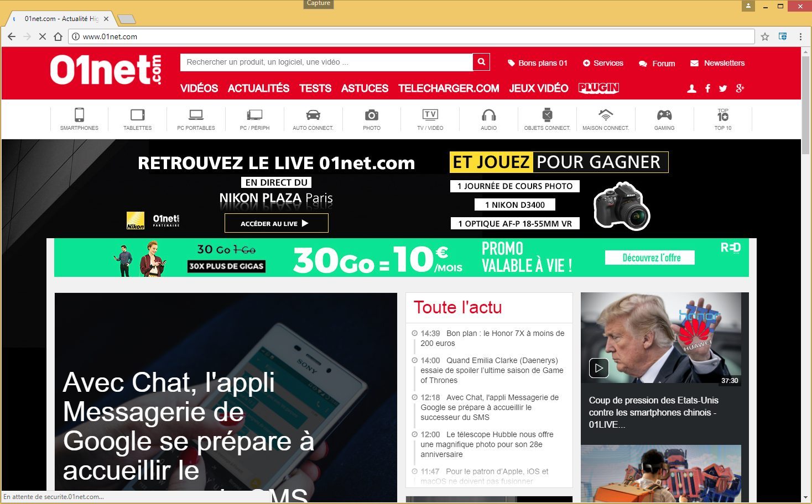This screenshot has width=812, height=504.
Task: Open the TESTS menu
Action: pyautogui.click(x=315, y=88)
